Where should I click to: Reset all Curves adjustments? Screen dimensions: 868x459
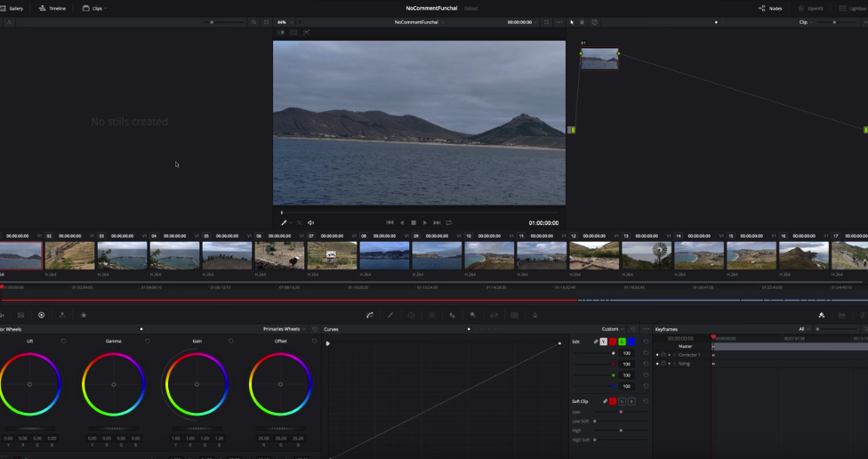point(633,329)
